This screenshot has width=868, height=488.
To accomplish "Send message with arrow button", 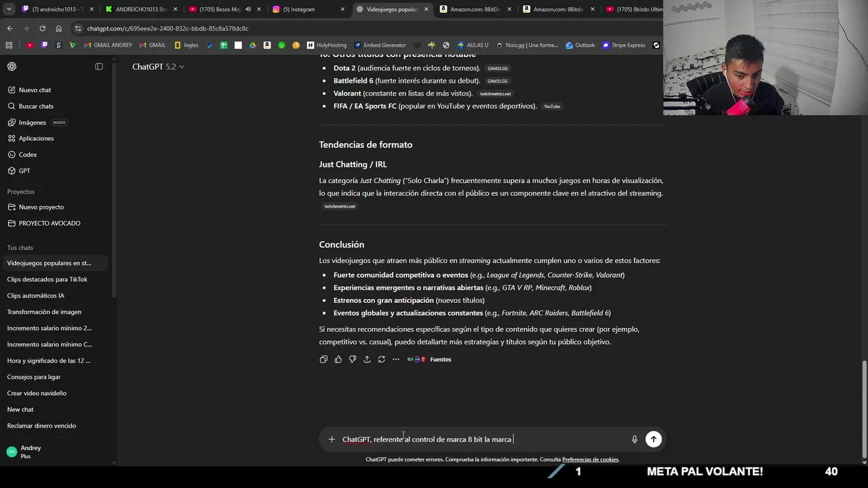I will point(653,439).
